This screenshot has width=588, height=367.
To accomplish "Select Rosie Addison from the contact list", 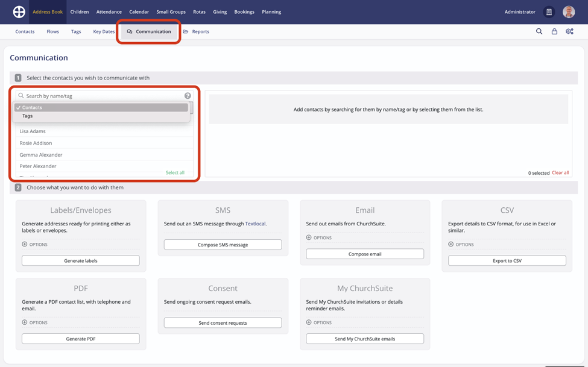I will click(104, 143).
